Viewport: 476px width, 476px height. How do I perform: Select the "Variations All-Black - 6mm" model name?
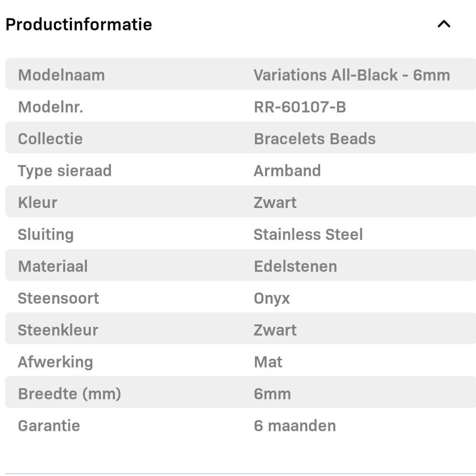351,75
